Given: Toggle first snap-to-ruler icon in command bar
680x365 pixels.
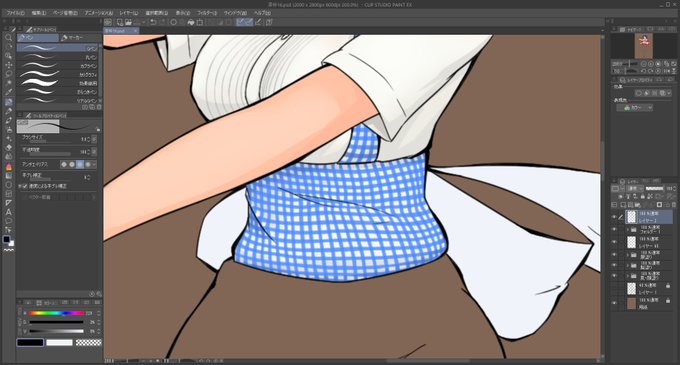Looking at the screenshot, I should 240,22.
